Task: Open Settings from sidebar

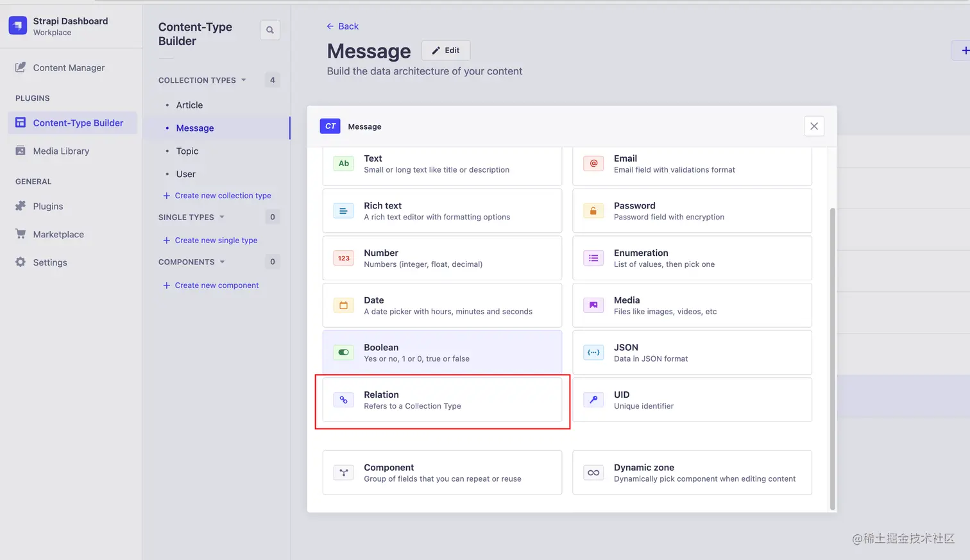Action: coord(50,262)
